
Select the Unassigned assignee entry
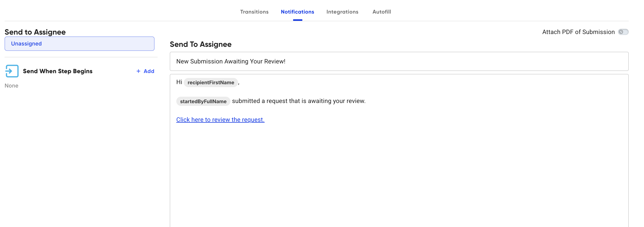tap(80, 44)
